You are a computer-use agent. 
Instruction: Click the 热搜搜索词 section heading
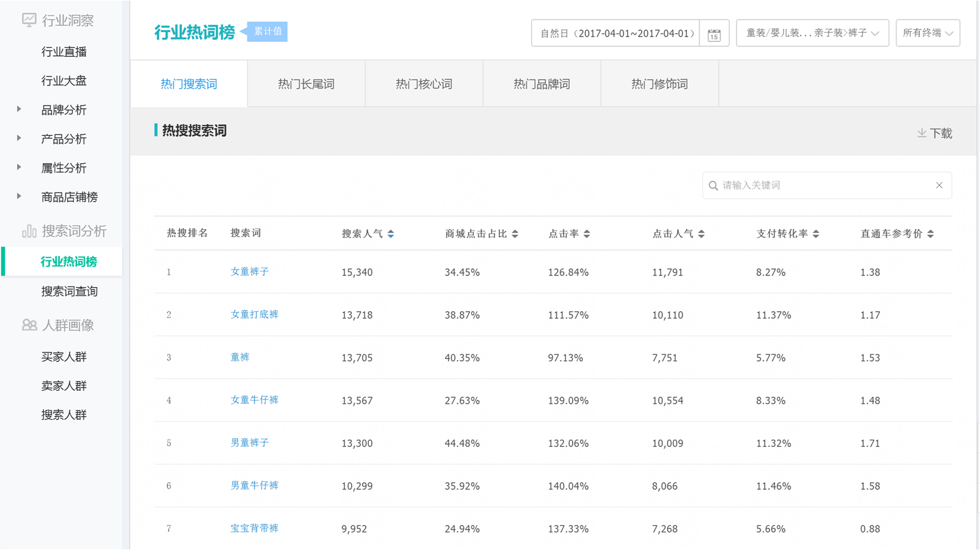194,130
